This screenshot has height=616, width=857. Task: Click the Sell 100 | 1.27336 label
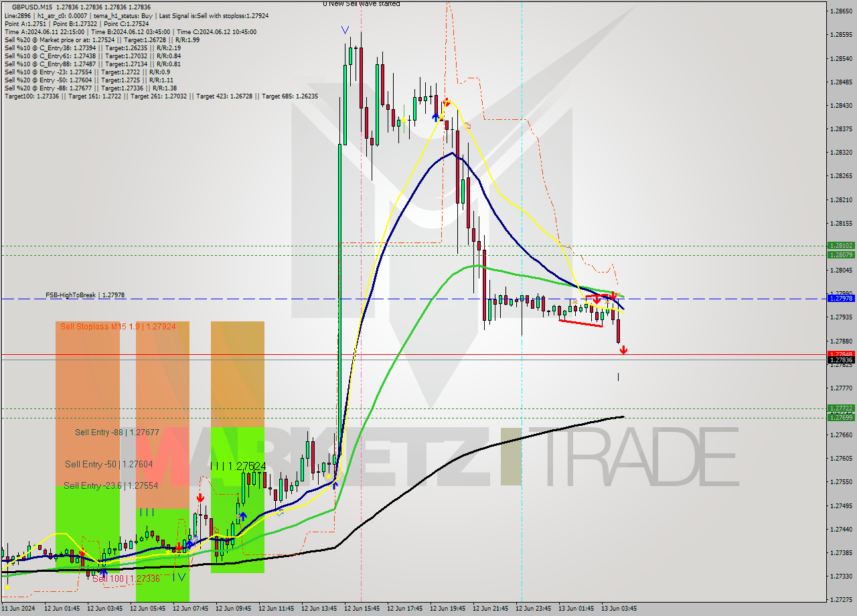click(126, 579)
